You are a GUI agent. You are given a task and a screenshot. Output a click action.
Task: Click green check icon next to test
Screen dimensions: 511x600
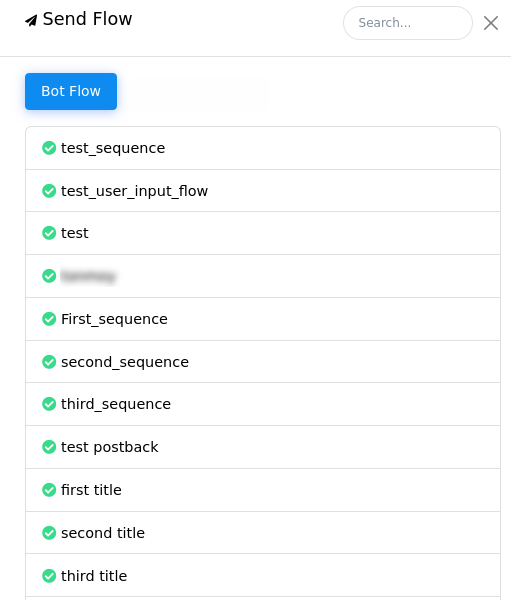pyautogui.click(x=49, y=233)
